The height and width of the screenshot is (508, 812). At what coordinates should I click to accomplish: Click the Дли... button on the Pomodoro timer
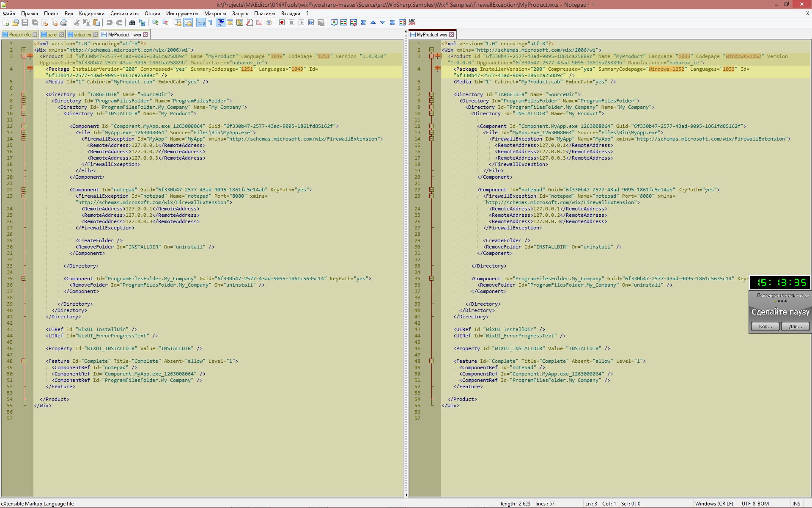point(795,326)
